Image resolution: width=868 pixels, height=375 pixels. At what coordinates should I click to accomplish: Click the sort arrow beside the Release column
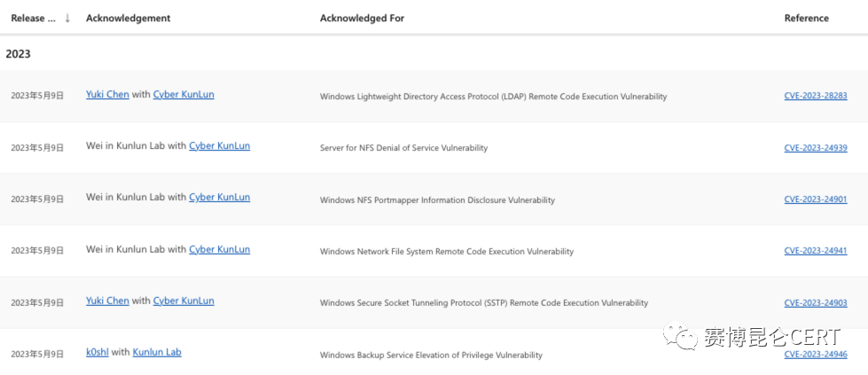[67, 18]
